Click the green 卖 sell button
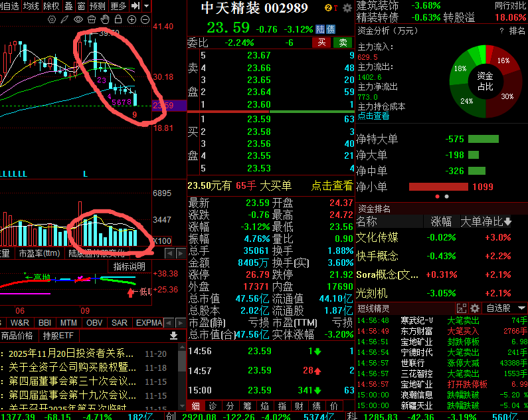Viewport: 528px width, 420px height. coord(343,43)
